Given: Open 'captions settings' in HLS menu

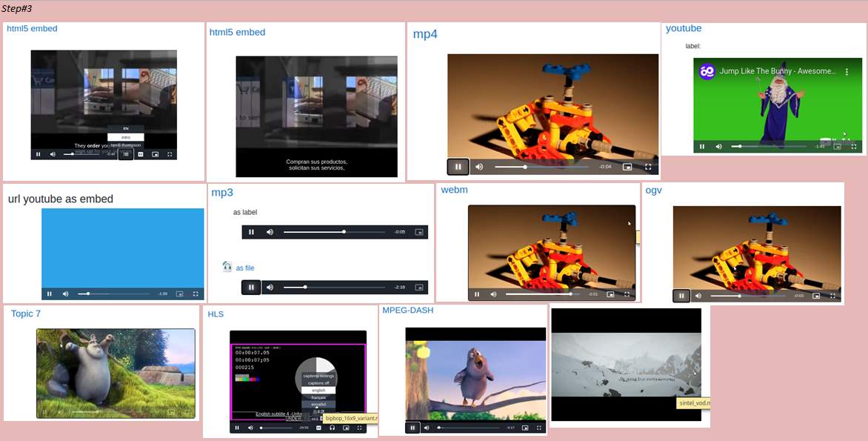Looking at the screenshot, I should [318, 377].
